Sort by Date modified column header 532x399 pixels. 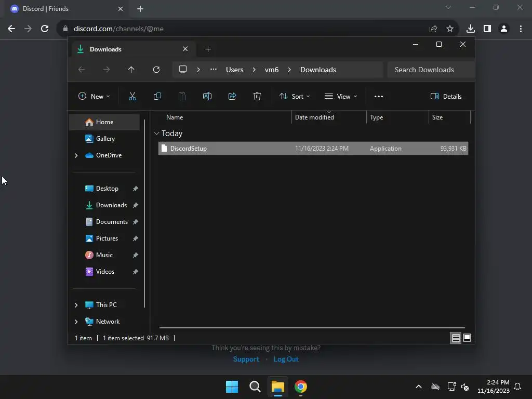pos(314,117)
